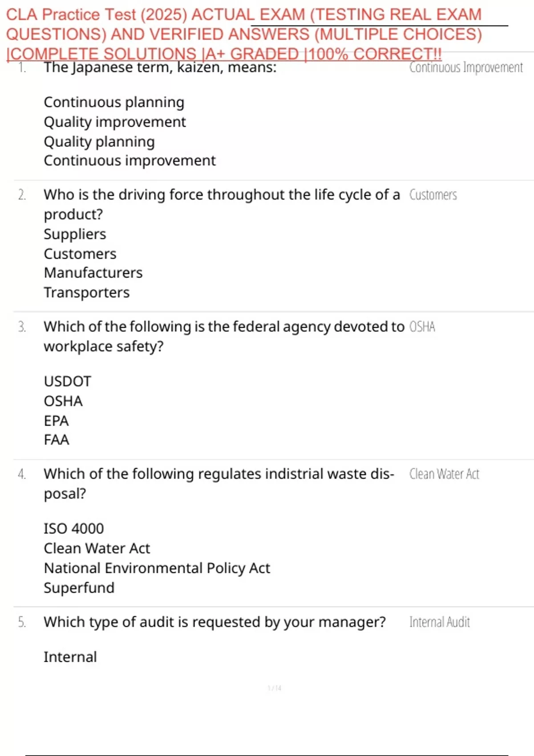Choose OSHA from question 3 options
Image resolution: width=534 pixels, height=756 pixels.
tap(63, 401)
